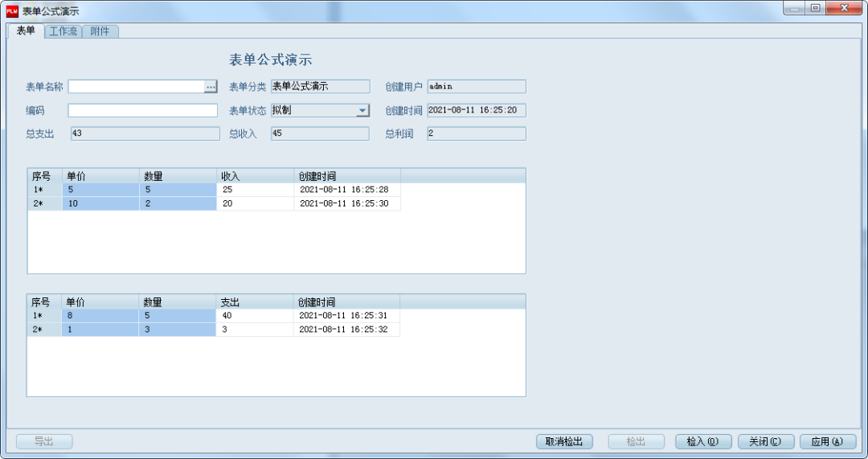
Task: Apply changes with the 应用 button
Action: point(827,441)
